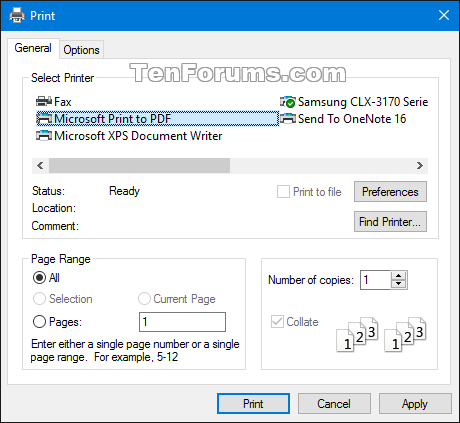460x423 pixels.
Task: Choose the Send To OneNote 16 printer icon
Action: [x=288, y=119]
